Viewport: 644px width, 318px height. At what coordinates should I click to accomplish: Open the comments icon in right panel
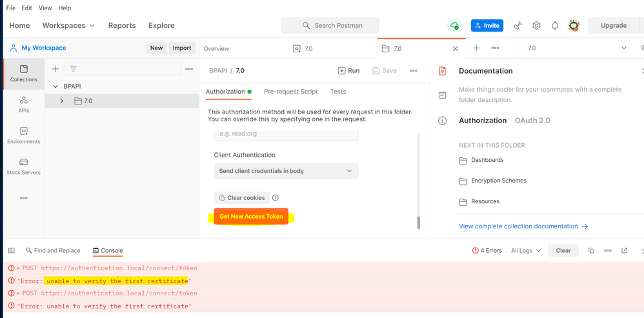point(442,95)
